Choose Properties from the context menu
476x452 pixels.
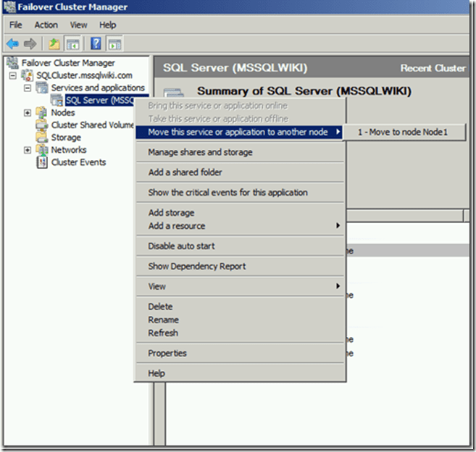[167, 353]
